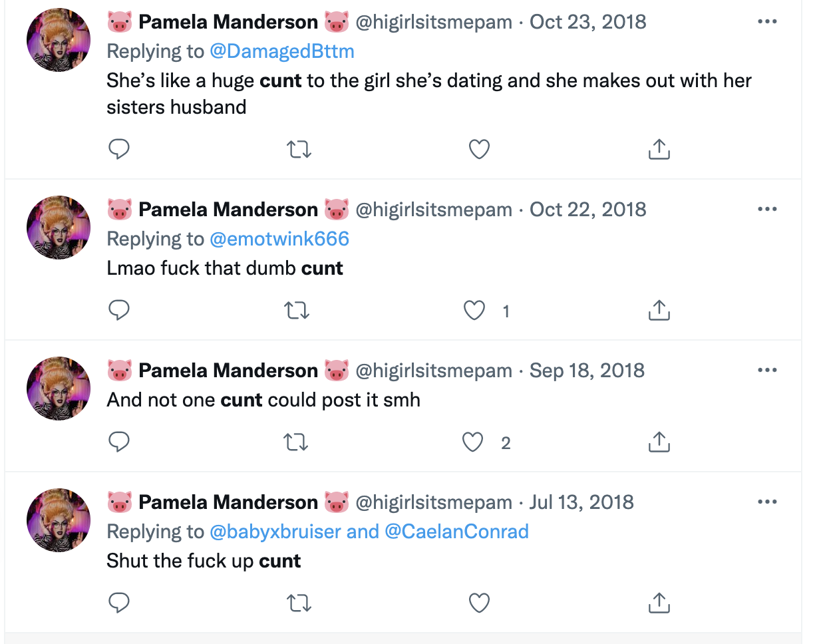Open the Jul 13, 2018 timestamp link
The image size is (817, 644).
[581, 502]
